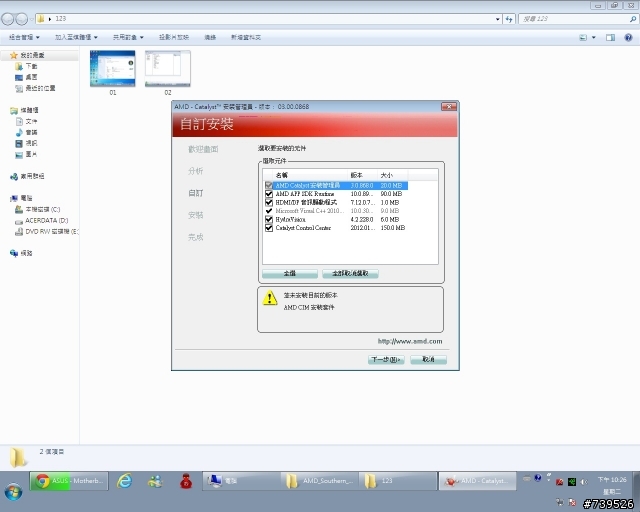Select DVD RW drive (E:)
Screen dimensions: 640x512
[52, 232]
